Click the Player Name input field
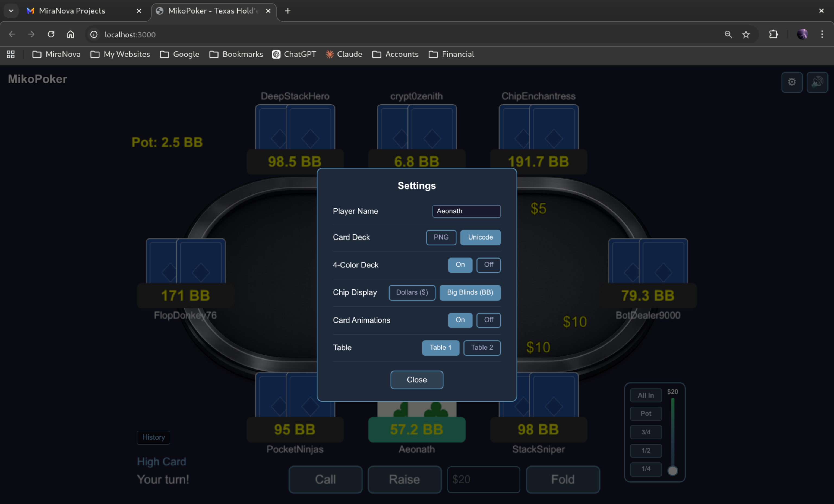The height and width of the screenshot is (504, 834). pos(466,211)
